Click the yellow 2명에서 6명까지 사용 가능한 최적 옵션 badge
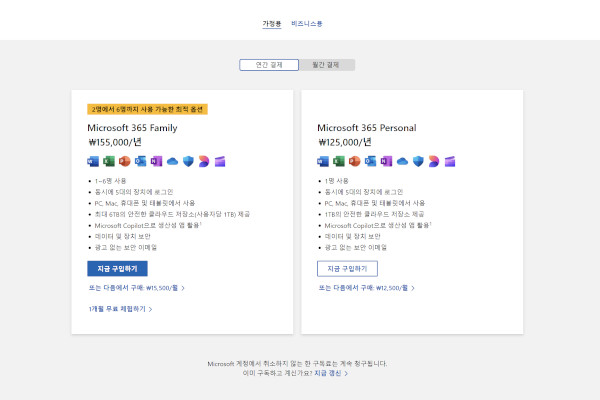Screen dimensions: 600x400 (x=147, y=109)
